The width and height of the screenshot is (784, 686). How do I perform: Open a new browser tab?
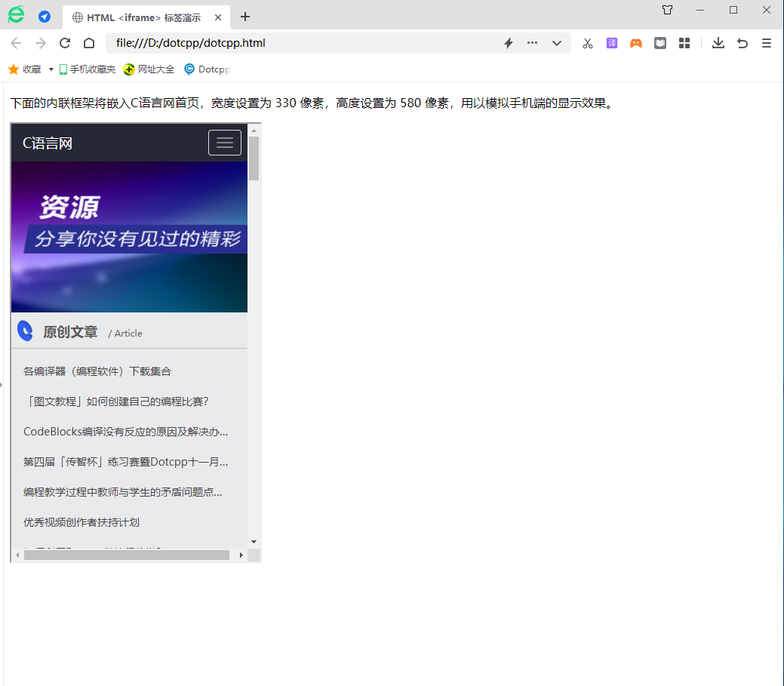[x=244, y=17]
